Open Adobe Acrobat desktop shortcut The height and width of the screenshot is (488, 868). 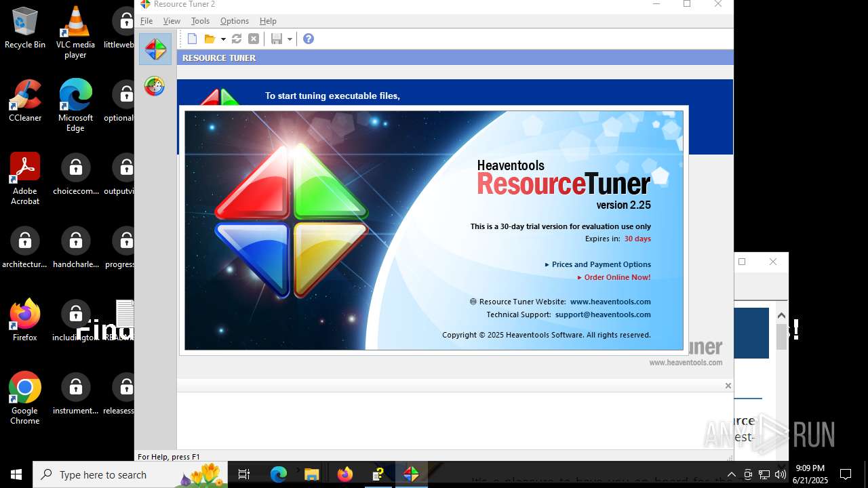[x=25, y=179]
